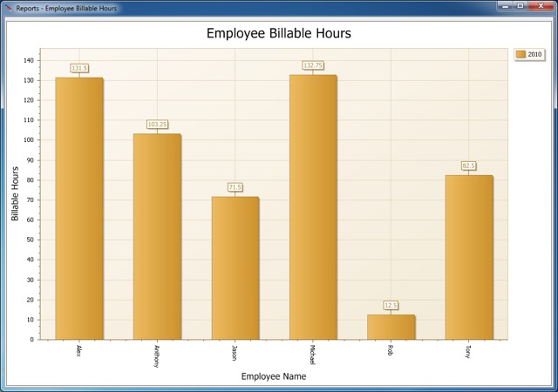This screenshot has width=558, height=392.
Task: Close the Employee Billable Hours report window
Action: (541, 6)
